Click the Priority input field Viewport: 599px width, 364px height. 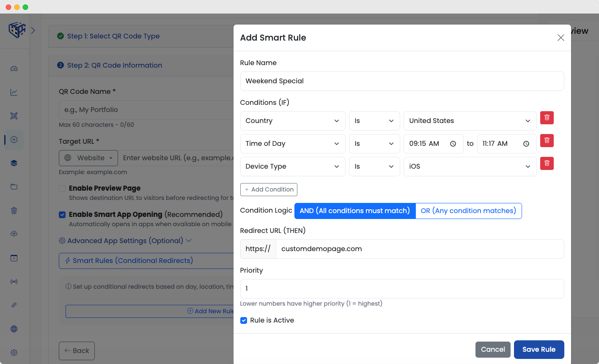[x=402, y=289]
